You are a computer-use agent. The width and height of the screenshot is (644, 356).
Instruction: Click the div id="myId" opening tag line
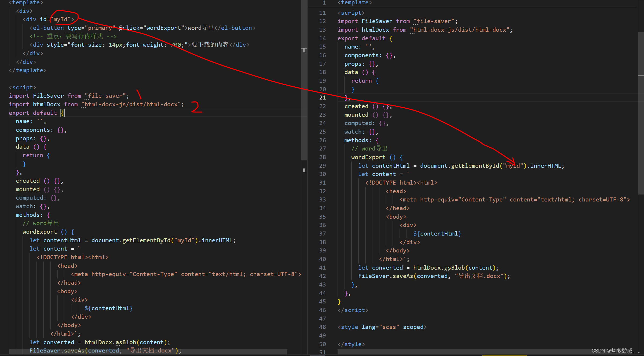[48, 19]
